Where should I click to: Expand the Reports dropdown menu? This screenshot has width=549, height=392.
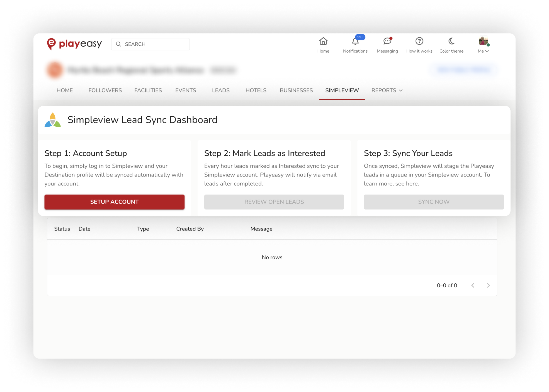click(x=386, y=90)
